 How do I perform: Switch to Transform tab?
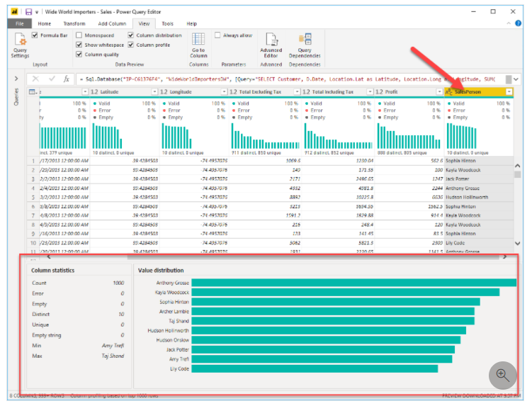[74, 23]
